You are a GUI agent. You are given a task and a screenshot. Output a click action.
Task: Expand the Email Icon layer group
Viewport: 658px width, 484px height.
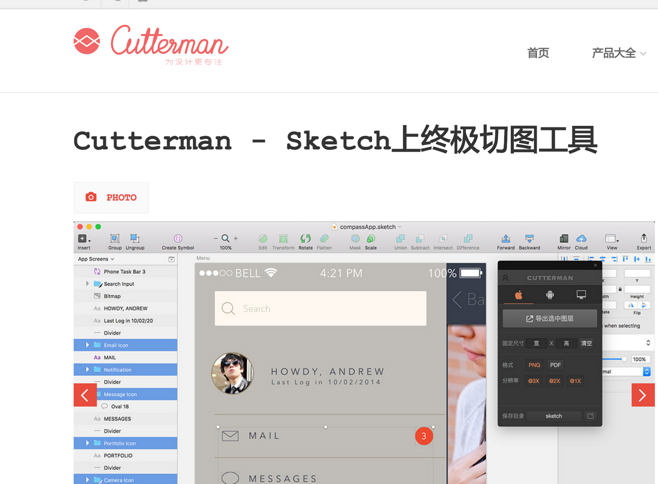click(x=87, y=345)
